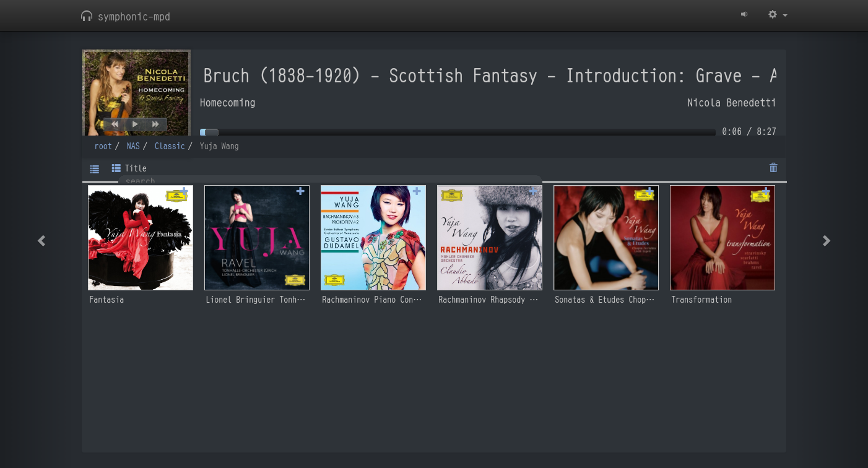
Task: Open the Classic breadcrumb folder
Action: coord(170,146)
